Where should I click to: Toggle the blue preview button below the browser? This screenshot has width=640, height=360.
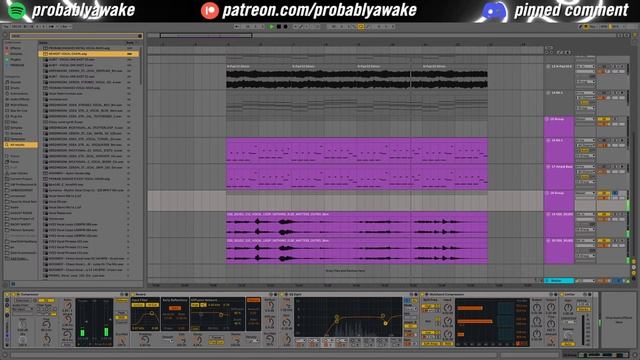13,284
